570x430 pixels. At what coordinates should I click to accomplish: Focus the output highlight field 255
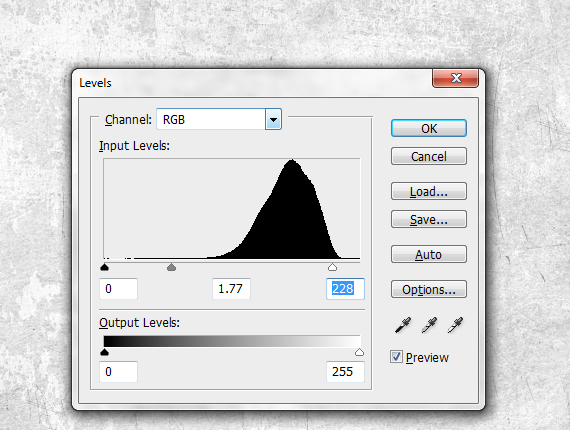click(345, 371)
